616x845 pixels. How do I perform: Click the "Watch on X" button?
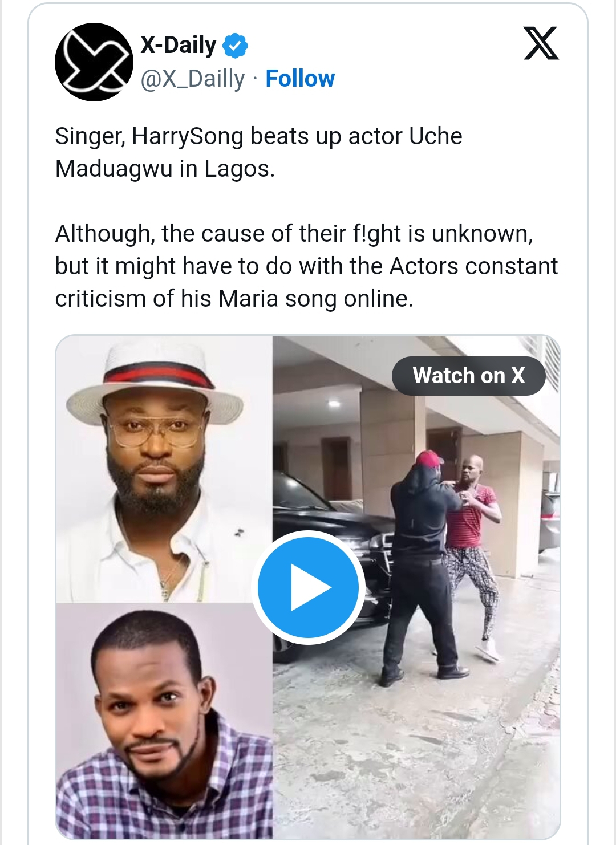[x=468, y=376]
